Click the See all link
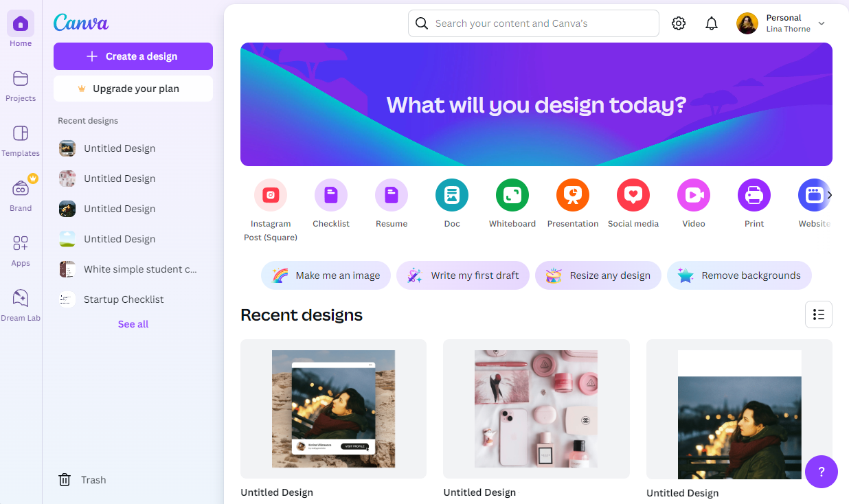This screenshot has height=504, width=849. (133, 324)
